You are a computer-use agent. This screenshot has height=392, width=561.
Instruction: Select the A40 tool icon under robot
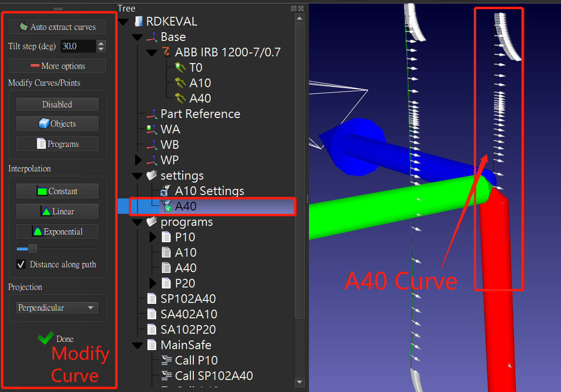(x=180, y=98)
